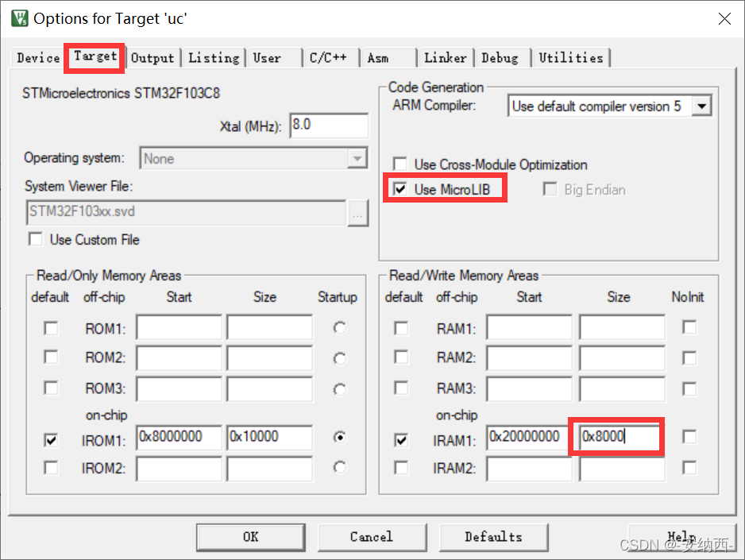Open the Linker tab
This screenshot has height=560, width=745.
[x=446, y=58]
